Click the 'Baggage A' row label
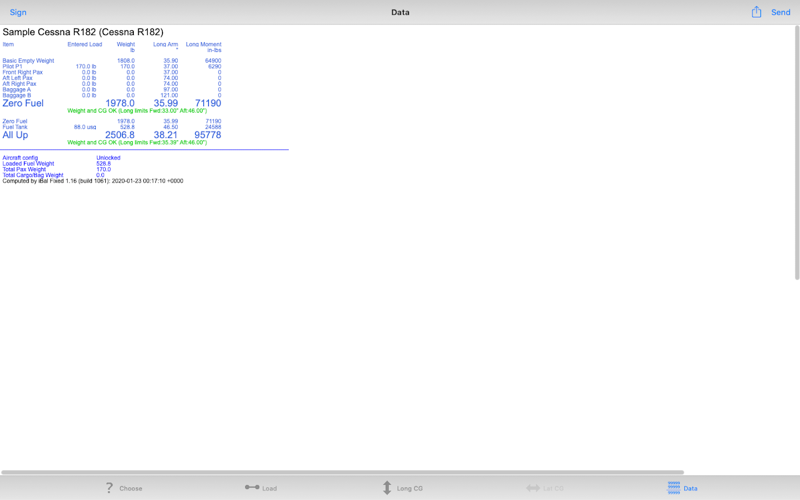 point(16,90)
